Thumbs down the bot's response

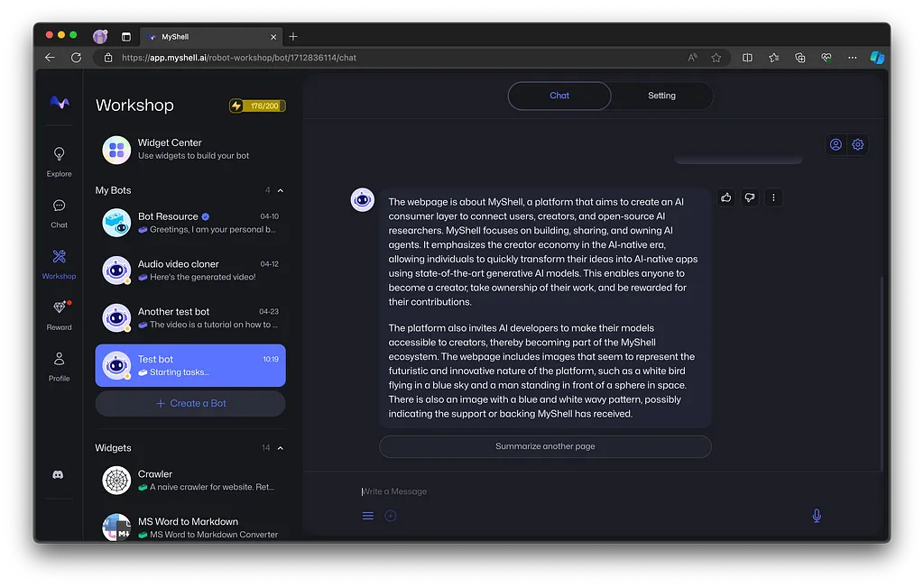[750, 197]
